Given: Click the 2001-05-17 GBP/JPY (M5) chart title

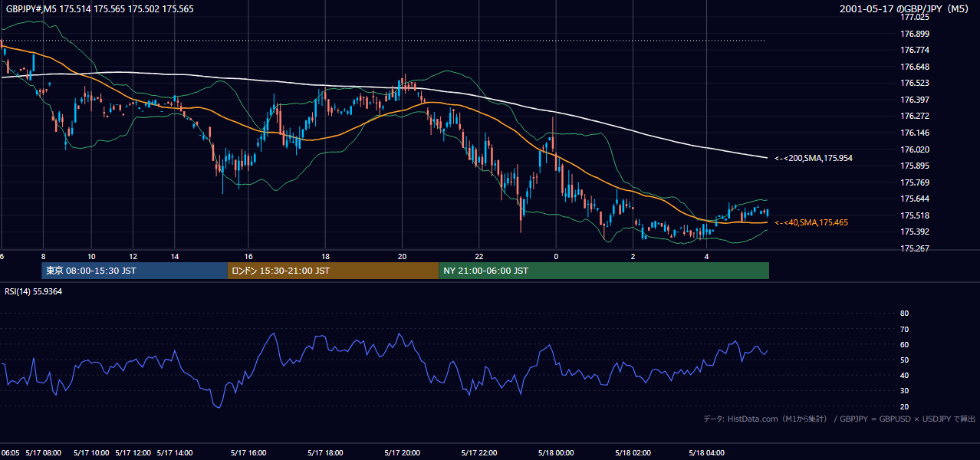Looking at the screenshot, I should click(x=906, y=9).
